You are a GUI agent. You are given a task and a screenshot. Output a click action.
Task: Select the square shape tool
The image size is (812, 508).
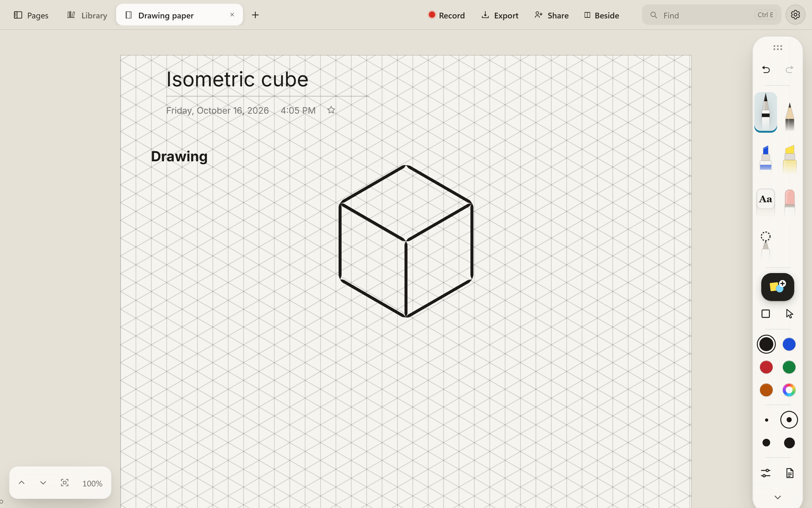pos(765,314)
